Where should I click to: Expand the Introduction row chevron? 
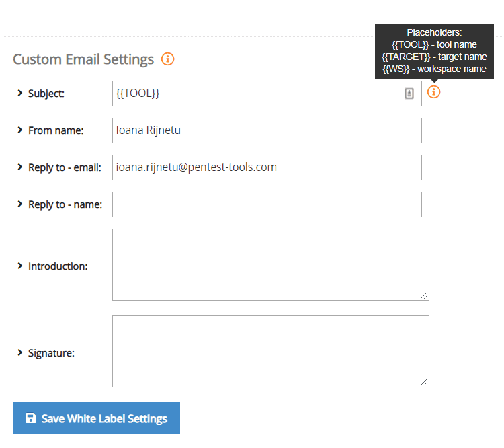pos(20,266)
